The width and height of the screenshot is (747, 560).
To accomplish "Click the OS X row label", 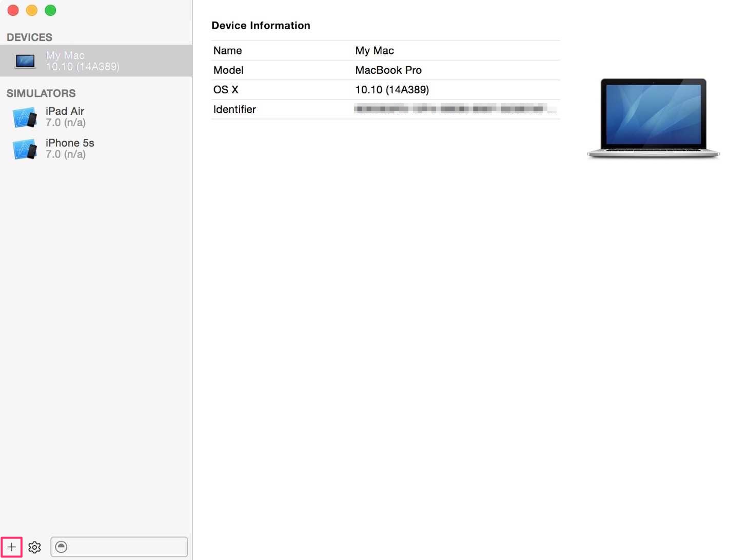I will 226,90.
